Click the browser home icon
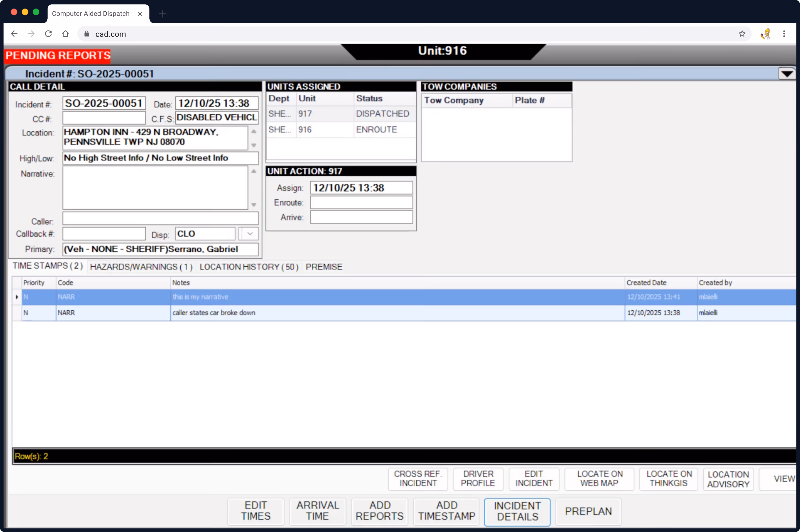Viewport: 800px width, 532px height. [x=65, y=34]
